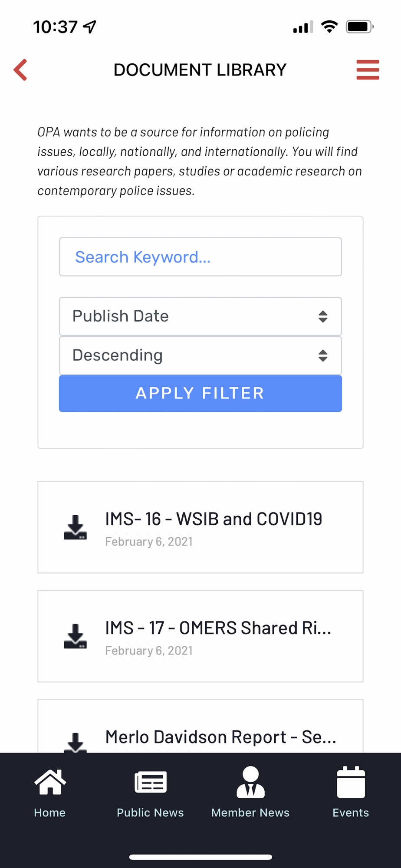The width and height of the screenshot is (401, 868).
Task: Tap the Events calendar icon
Action: 351,782
